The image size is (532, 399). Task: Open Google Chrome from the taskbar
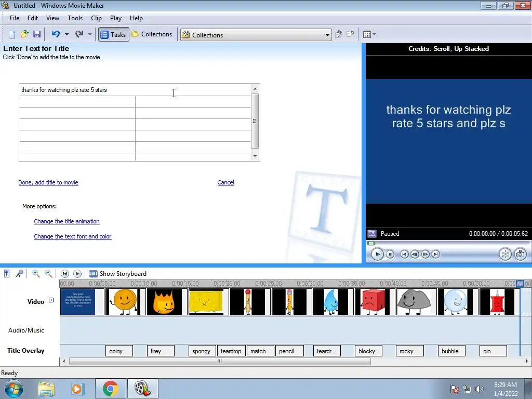coord(110,389)
